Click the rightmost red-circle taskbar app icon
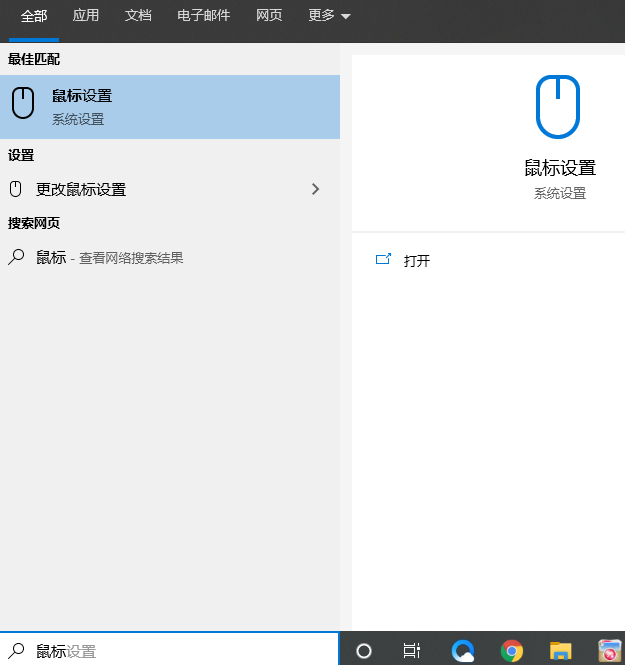The image size is (625, 665). [609, 651]
